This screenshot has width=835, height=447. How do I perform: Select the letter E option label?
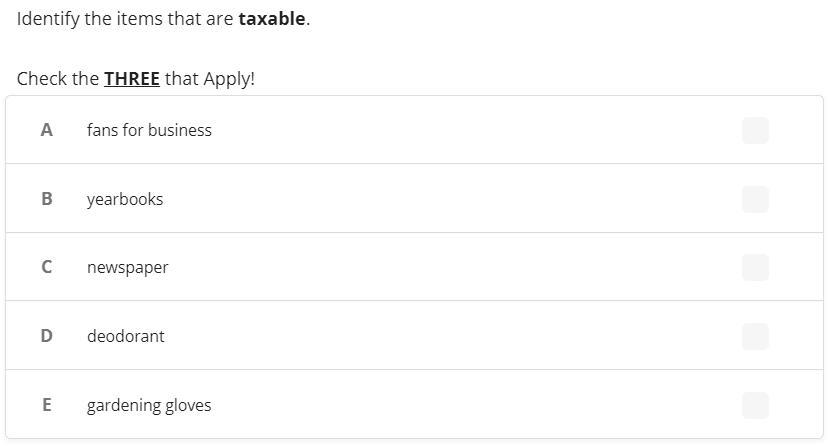pyautogui.click(x=47, y=405)
